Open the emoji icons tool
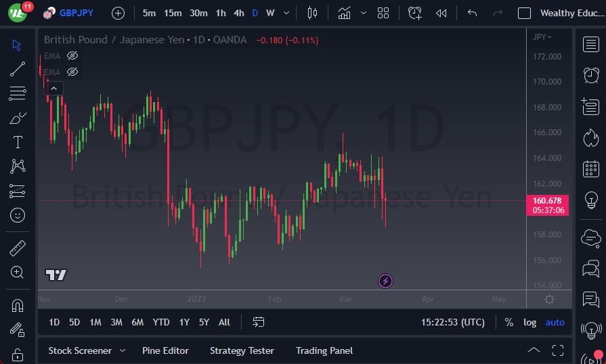The image size is (606, 364). (18, 215)
